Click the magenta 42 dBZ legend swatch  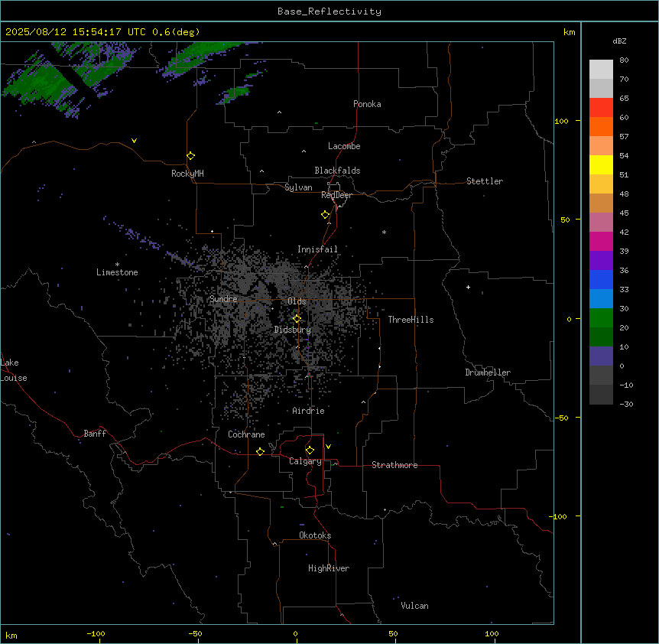(x=601, y=241)
